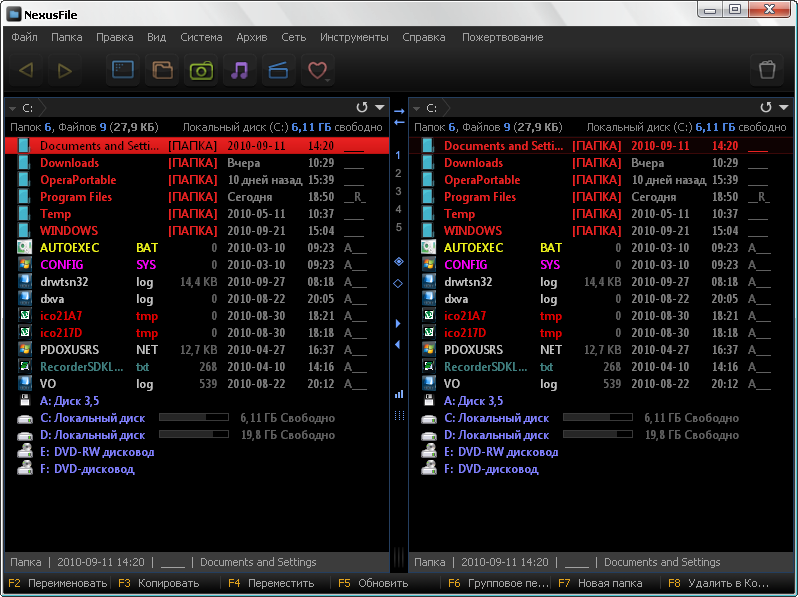
Task: Select AUTOEXEC BAT file in the left panel
Action: point(197,248)
